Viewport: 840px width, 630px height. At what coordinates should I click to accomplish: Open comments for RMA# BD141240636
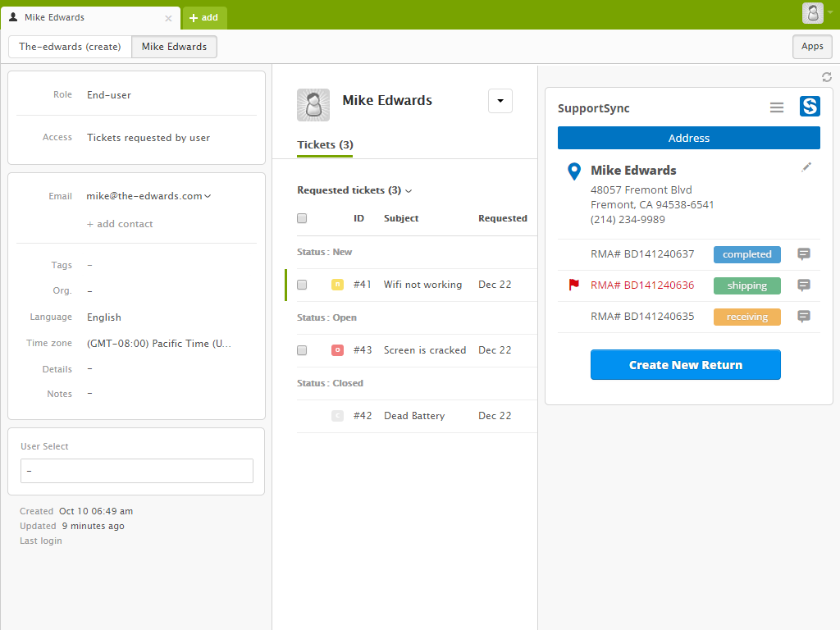pyautogui.click(x=804, y=285)
